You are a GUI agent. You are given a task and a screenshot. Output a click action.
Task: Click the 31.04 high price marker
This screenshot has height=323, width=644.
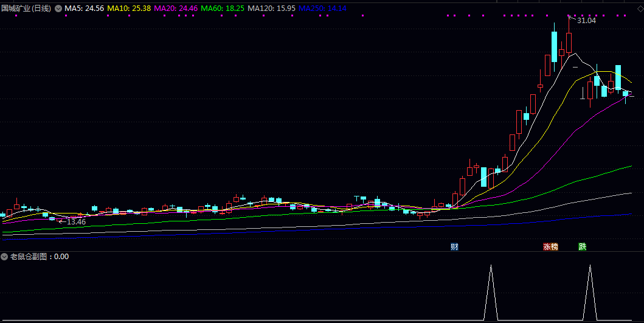[586, 21]
